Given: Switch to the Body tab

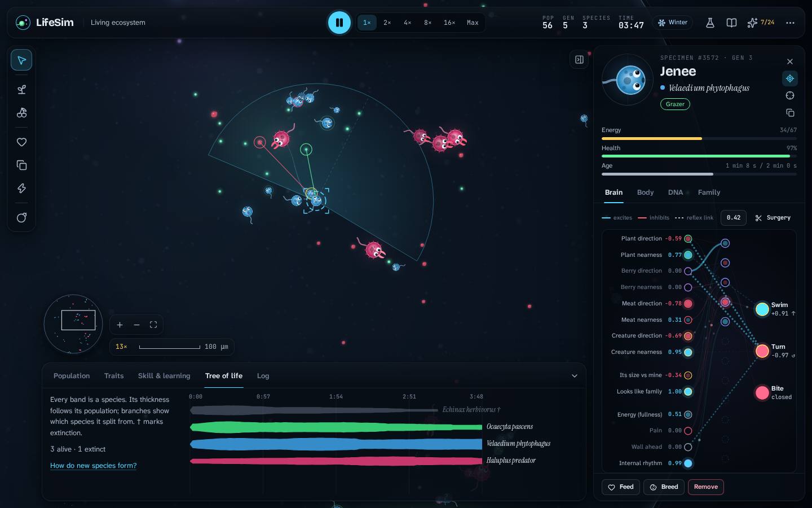Looking at the screenshot, I should point(646,192).
